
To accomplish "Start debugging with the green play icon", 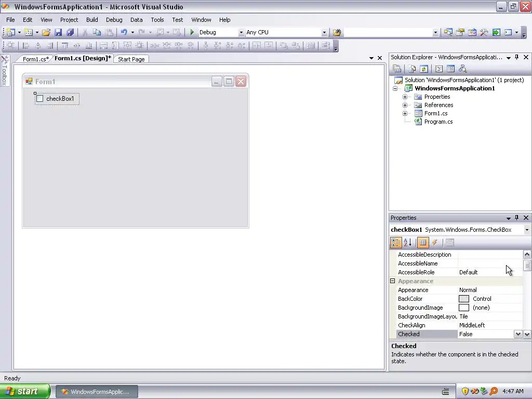I will (192, 32).
